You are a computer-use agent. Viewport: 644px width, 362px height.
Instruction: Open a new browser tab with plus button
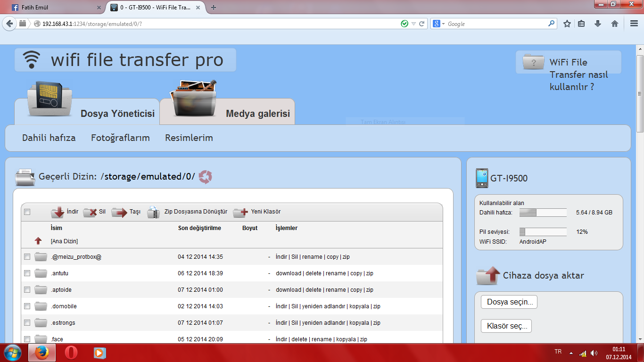(214, 8)
